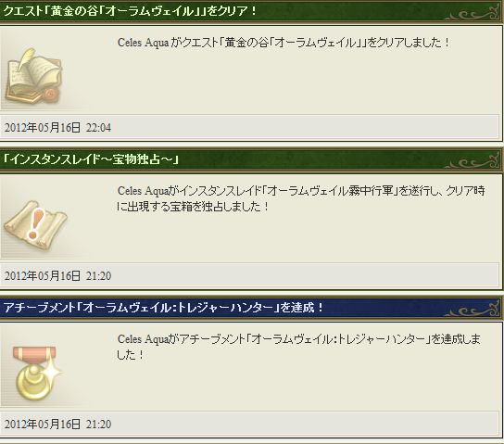504x444 pixels.
Task: Click the した！ ending text in achievement entry
Action: [131, 355]
